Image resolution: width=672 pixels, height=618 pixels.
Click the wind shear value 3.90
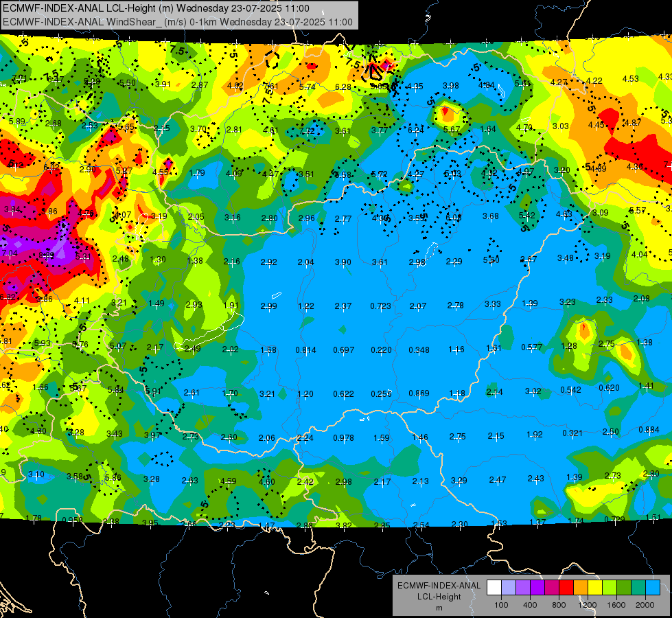click(x=343, y=262)
